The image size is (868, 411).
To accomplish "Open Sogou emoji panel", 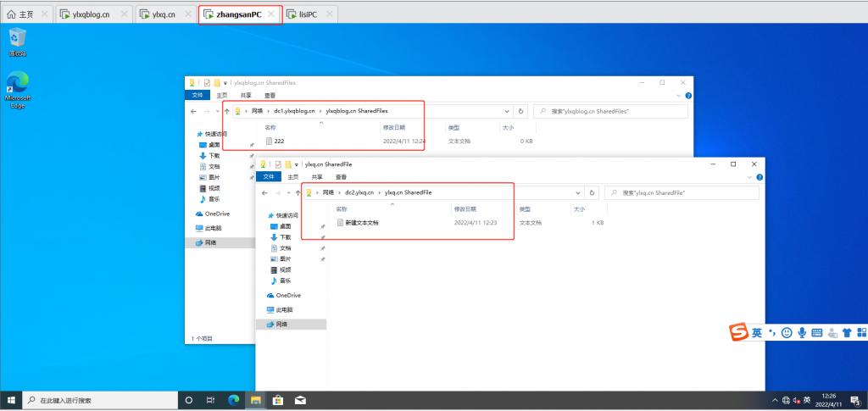I will (786, 332).
